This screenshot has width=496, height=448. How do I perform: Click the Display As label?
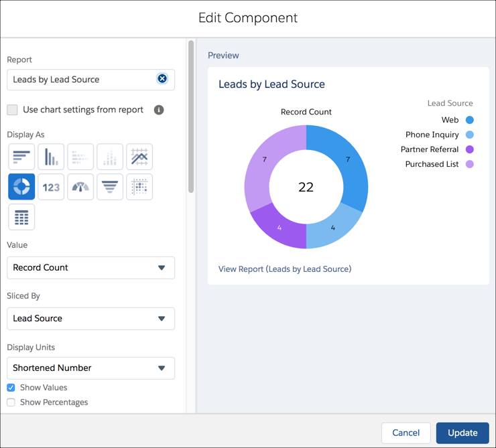pos(25,135)
